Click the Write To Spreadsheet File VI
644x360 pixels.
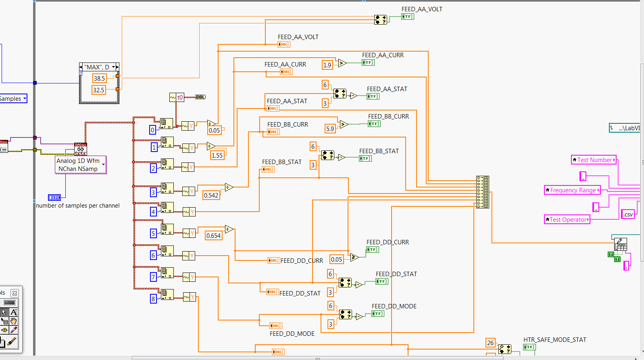click(621, 244)
